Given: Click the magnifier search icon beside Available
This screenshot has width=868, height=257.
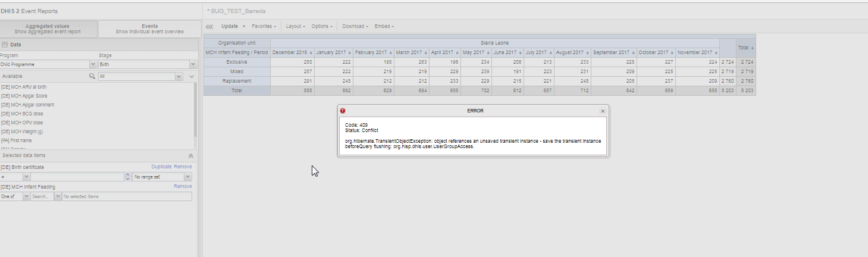Looking at the screenshot, I should 92,77.
